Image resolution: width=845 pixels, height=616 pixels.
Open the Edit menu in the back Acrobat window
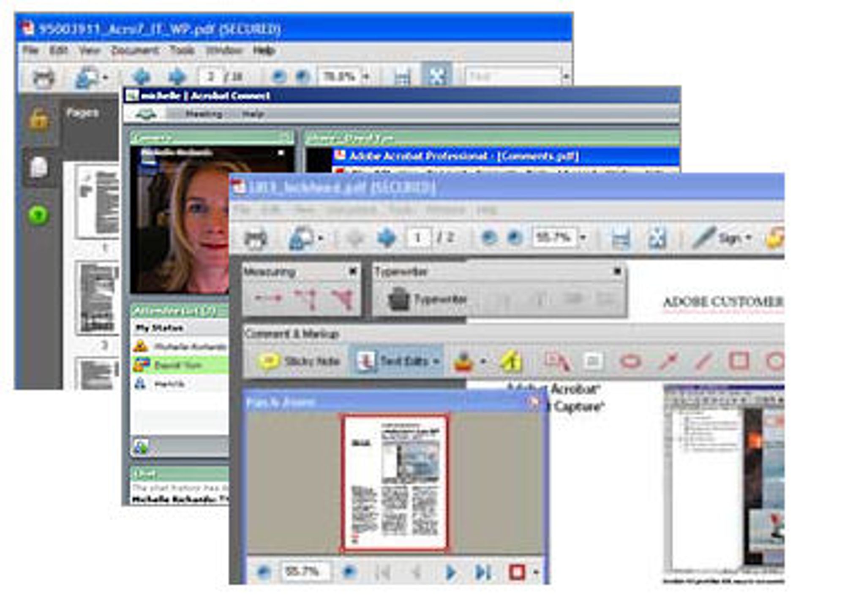(x=58, y=50)
